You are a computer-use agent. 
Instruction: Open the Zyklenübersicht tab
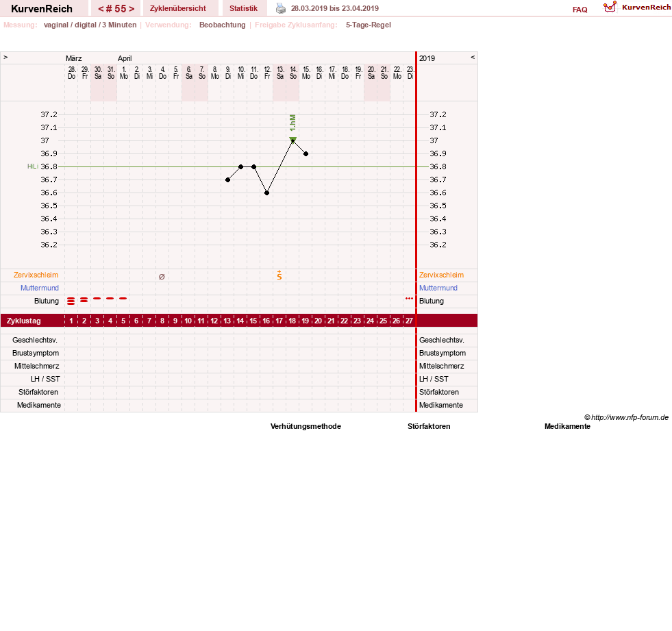pyautogui.click(x=178, y=8)
